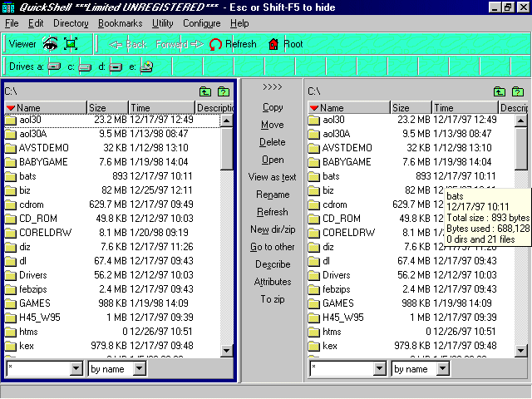Select drive d: icon
Image resolution: width=532 pixels, height=399 pixels.
pos(116,67)
